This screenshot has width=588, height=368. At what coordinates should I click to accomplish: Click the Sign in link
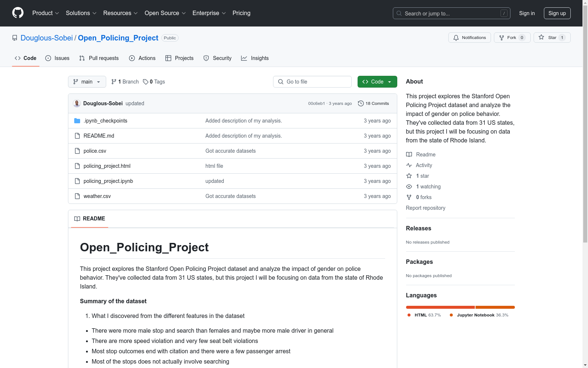coord(527,13)
